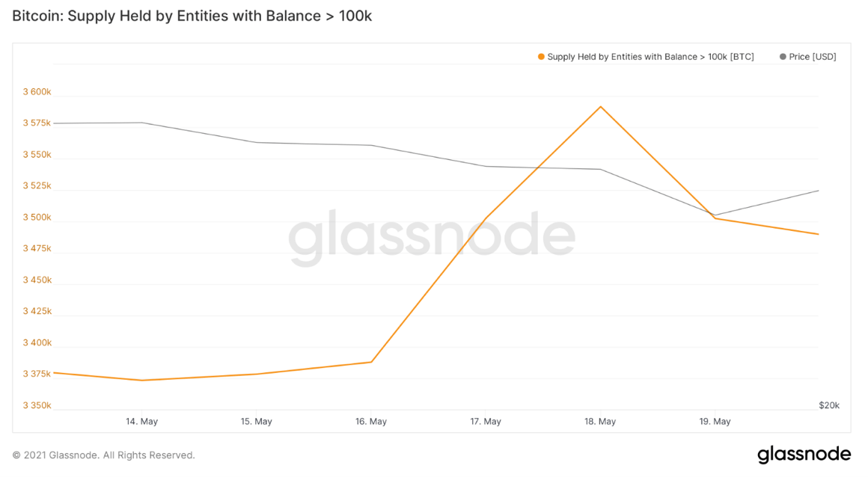This screenshot has height=477, width=868.
Task: Select the 17. May x-axis label
Action: (x=486, y=422)
